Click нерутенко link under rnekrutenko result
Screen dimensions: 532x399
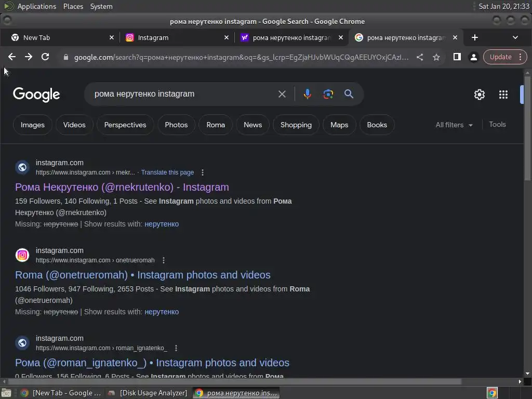162,224
